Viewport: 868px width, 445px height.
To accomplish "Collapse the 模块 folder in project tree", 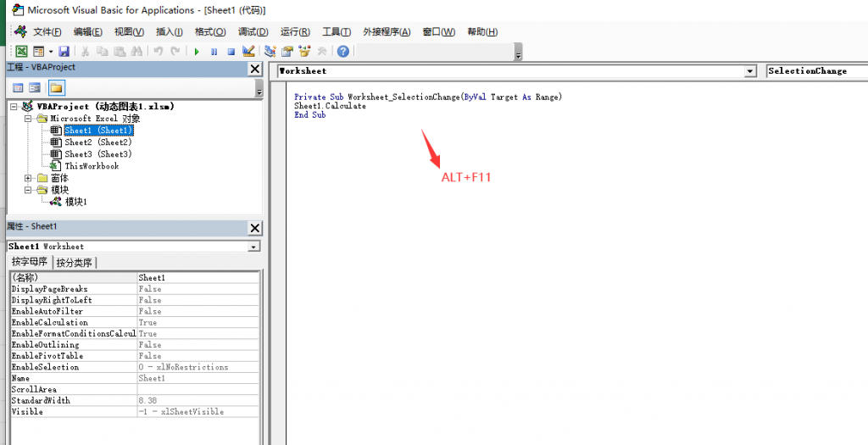I will tap(29, 190).
